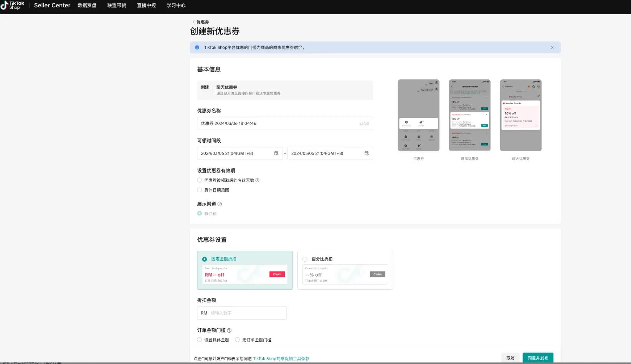
Task: Click the 同意并发布 button
Action: coord(538,358)
